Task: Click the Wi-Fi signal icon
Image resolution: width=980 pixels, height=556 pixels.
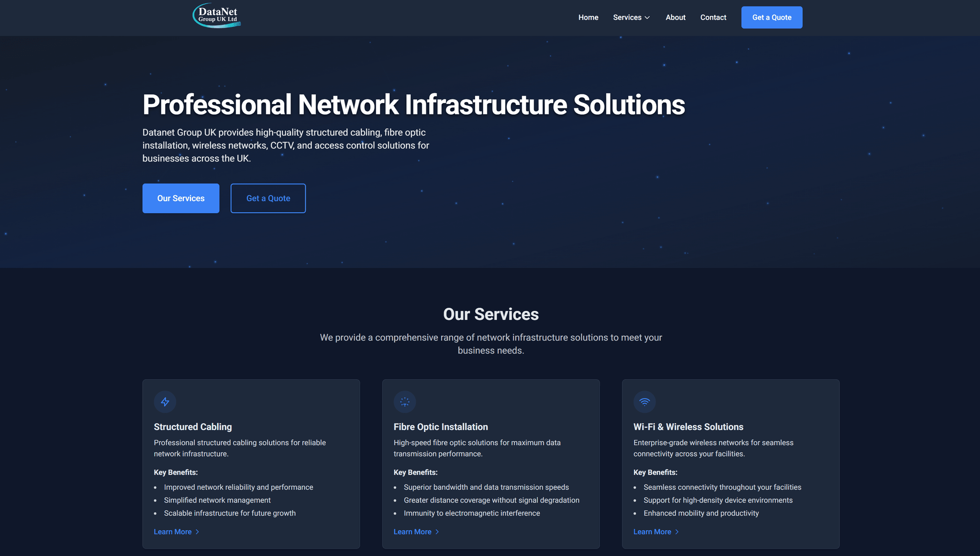Action: pyautogui.click(x=645, y=402)
